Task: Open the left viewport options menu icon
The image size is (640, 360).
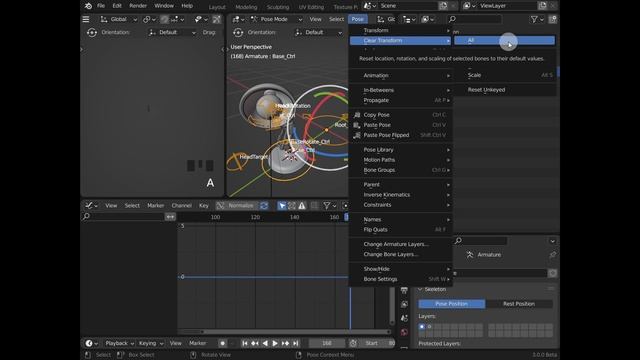Action: (86, 19)
